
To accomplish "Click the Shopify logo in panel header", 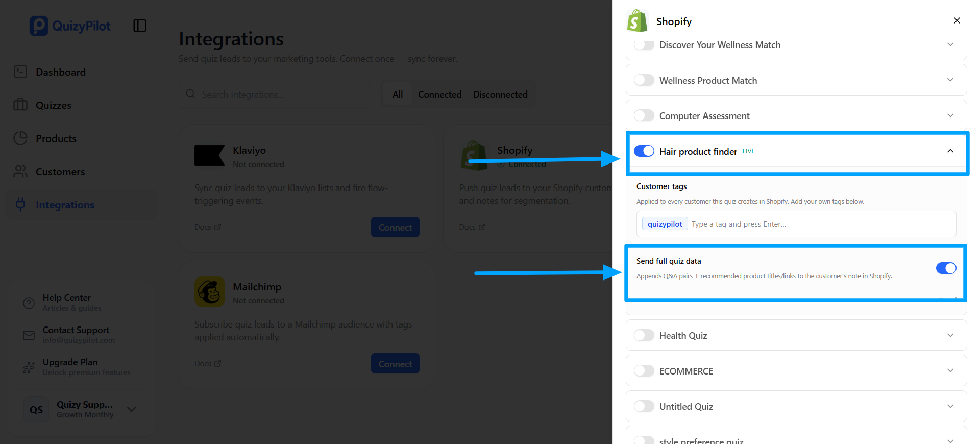I will (637, 21).
